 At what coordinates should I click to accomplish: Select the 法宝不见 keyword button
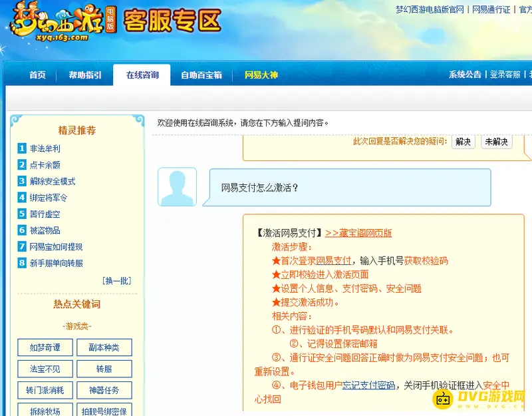click(45, 369)
